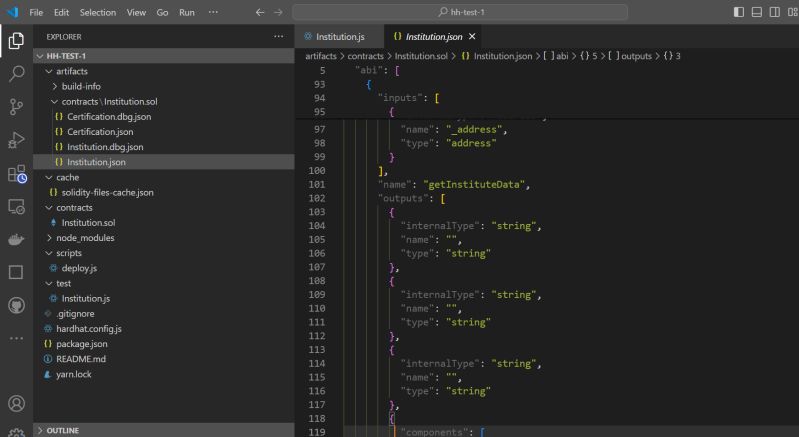Click the hh-test-1 command center search box
Image resolution: width=799 pixels, height=437 pixels.
[460, 12]
